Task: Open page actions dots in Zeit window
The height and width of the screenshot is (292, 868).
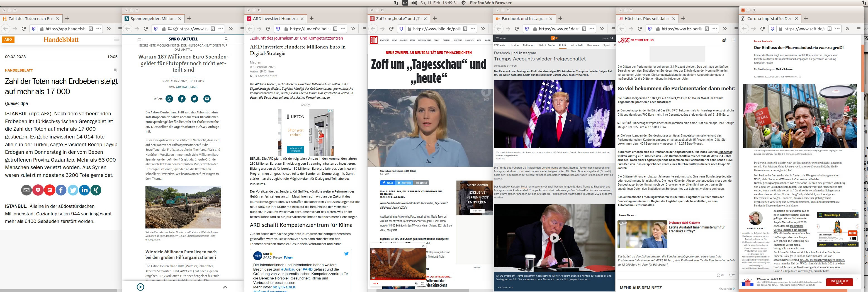Action: pyautogui.click(x=838, y=29)
